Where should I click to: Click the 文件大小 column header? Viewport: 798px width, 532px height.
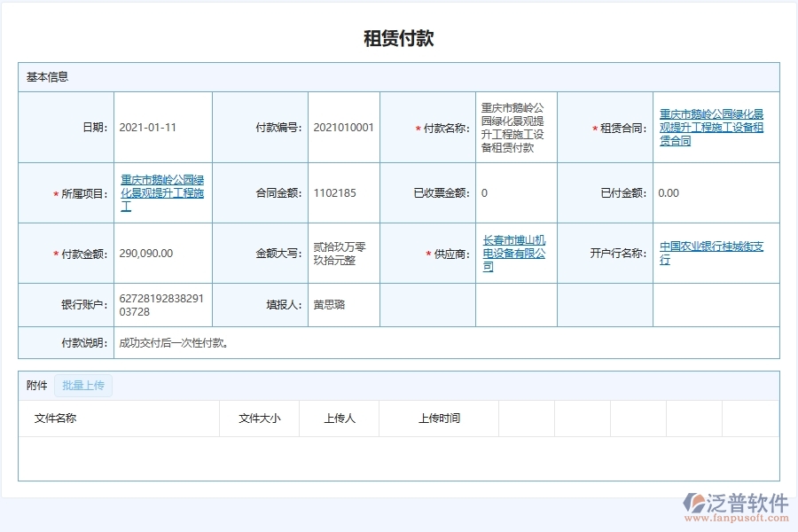point(259,418)
